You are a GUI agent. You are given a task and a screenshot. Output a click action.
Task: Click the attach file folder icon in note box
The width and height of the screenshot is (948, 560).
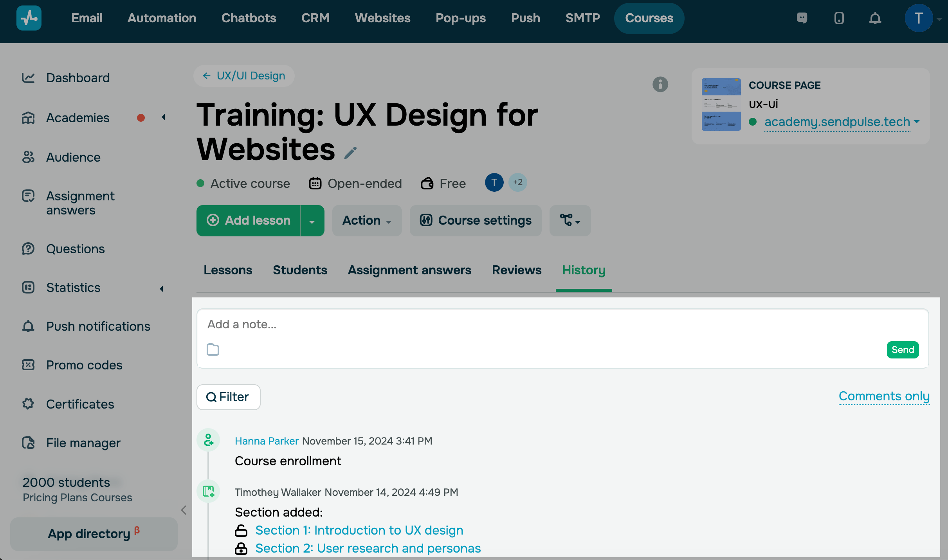pos(213,349)
